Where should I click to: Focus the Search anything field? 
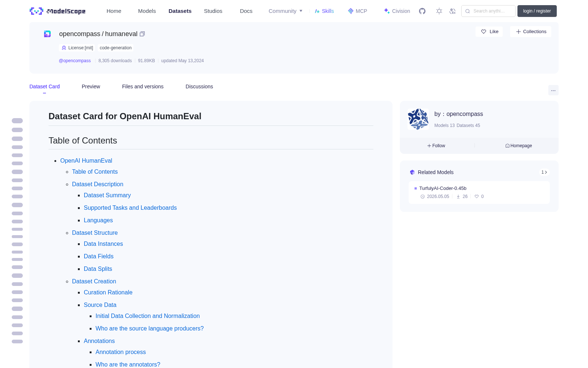coord(488,11)
